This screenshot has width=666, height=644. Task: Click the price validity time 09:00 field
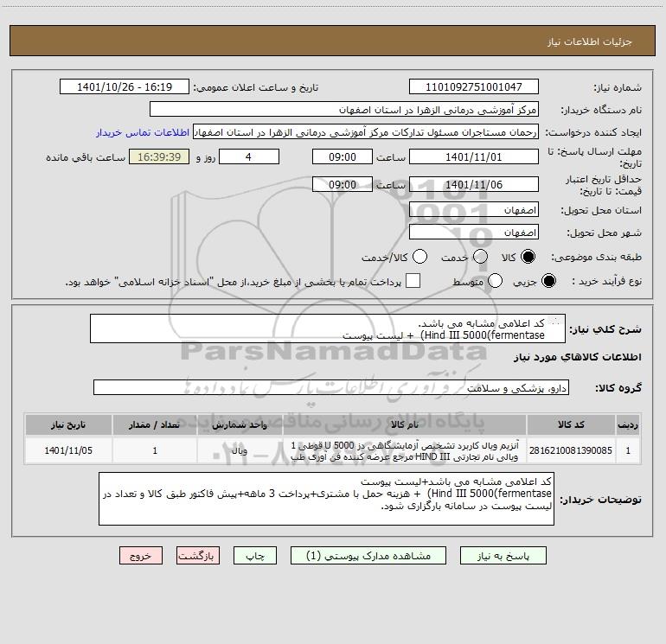coord(343,184)
